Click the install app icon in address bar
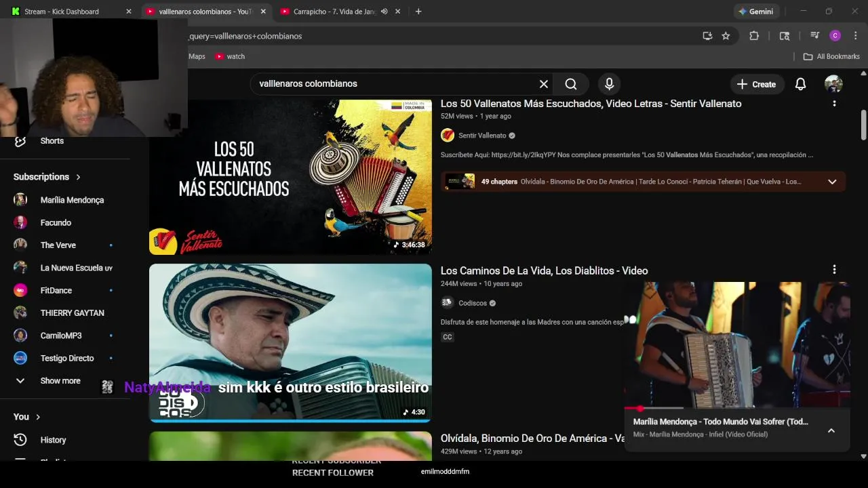868x488 pixels. [707, 36]
